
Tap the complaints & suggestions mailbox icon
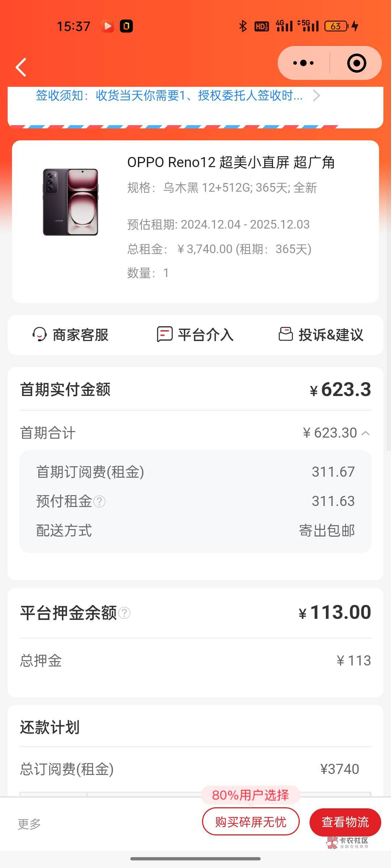coord(285,334)
